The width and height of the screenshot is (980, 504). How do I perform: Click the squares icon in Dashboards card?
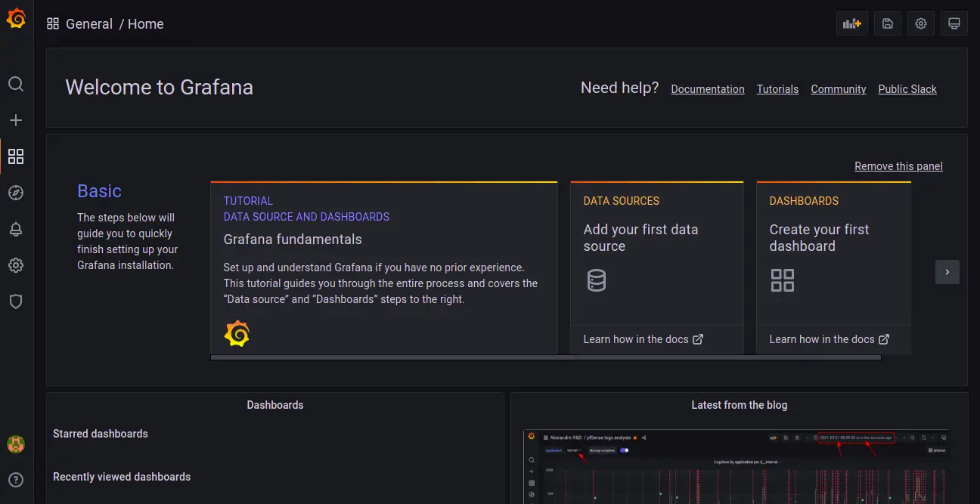[782, 280]
